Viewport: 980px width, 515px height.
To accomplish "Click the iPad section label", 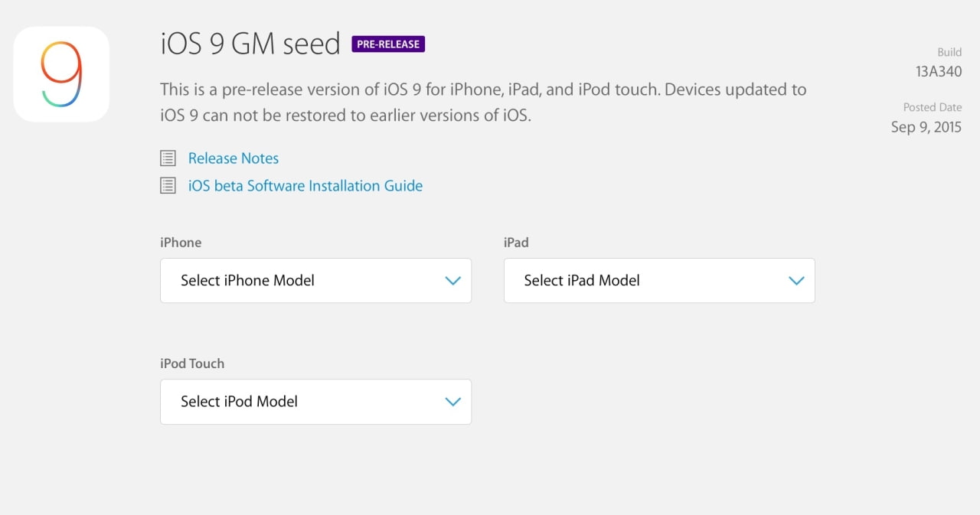I will click(515, 243).
